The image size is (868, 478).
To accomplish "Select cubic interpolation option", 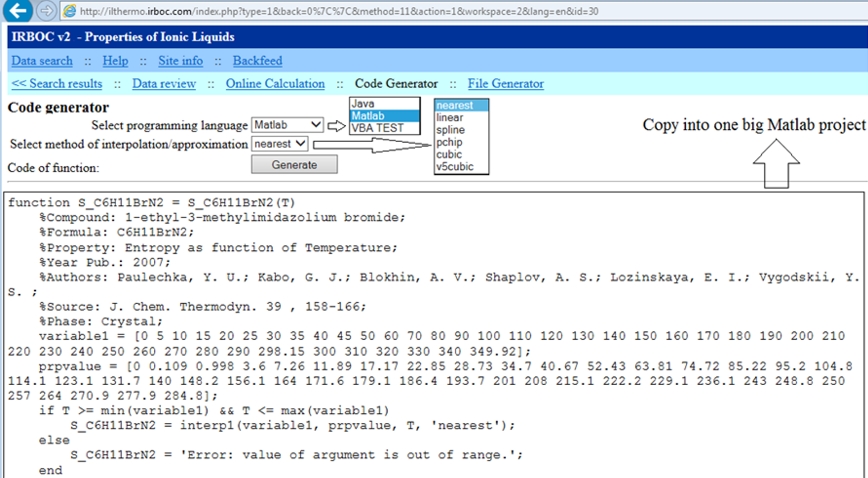I will pyautogui.click(x=461, y=154).
